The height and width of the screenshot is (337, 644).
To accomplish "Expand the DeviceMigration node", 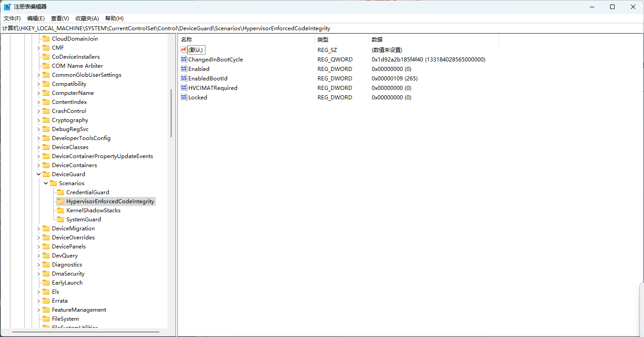I will pyautogui.click(x=38, y=228).
